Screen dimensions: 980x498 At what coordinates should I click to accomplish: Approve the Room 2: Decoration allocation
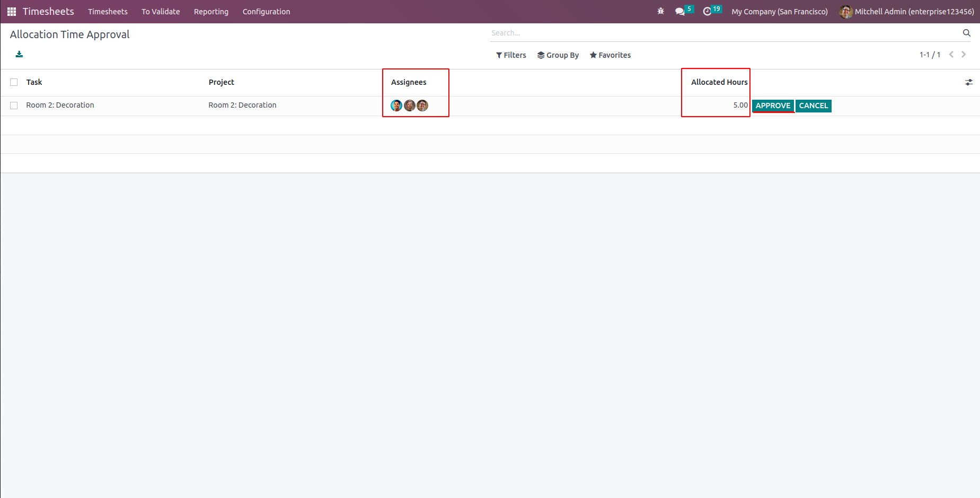pos(773,106)
